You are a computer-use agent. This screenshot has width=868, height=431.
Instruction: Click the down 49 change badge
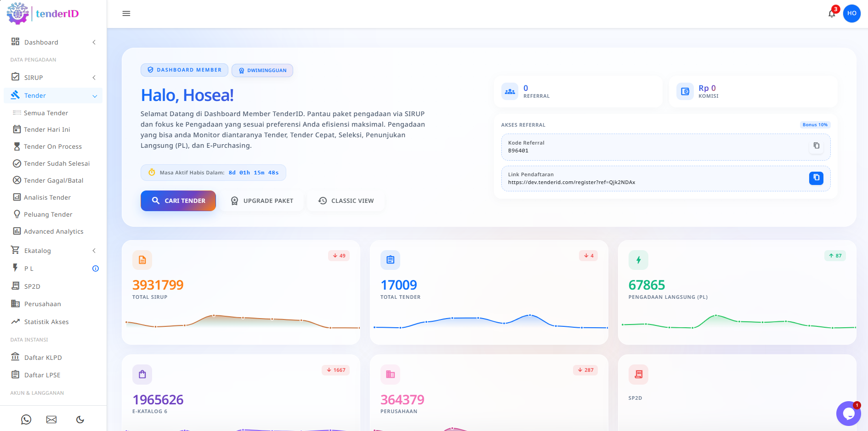[x=339, y=256]
